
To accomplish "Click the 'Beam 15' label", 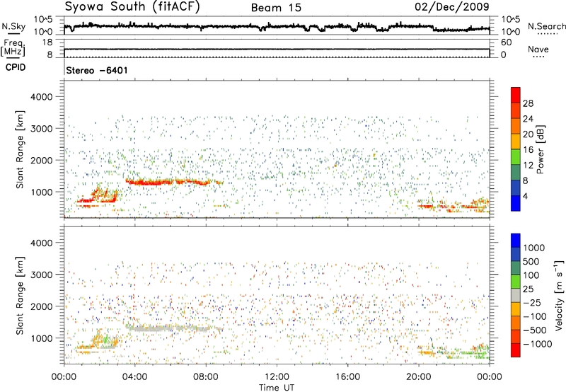I will 276,8.
